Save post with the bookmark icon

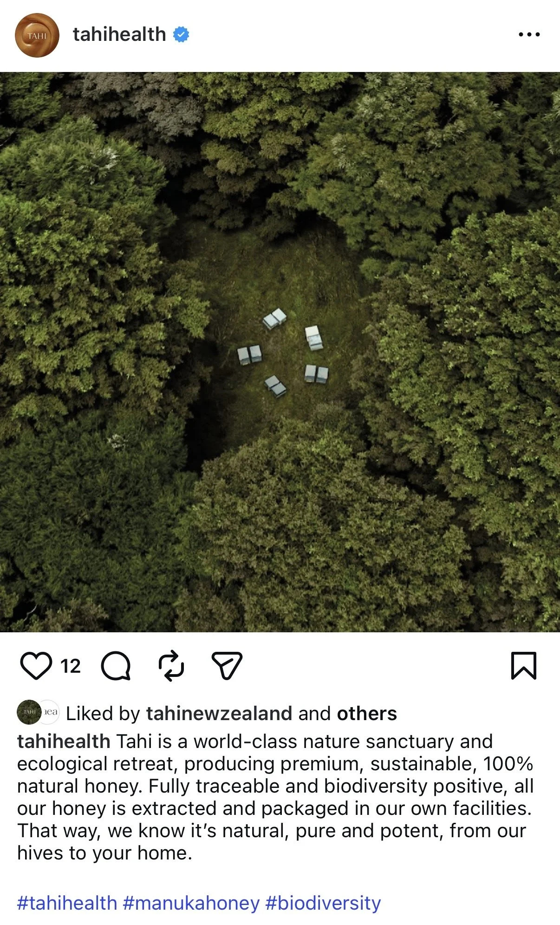pyautogui.click(x=524, y=666)
